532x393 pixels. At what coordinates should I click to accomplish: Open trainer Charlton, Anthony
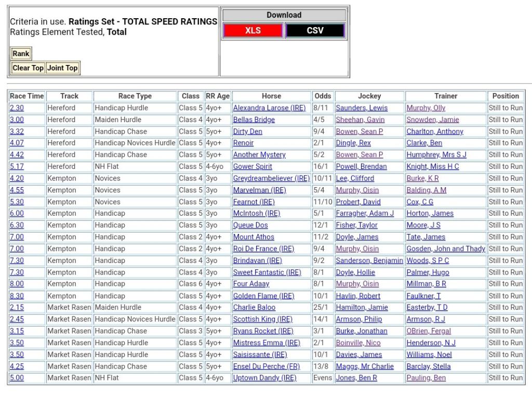pos(434,132)
